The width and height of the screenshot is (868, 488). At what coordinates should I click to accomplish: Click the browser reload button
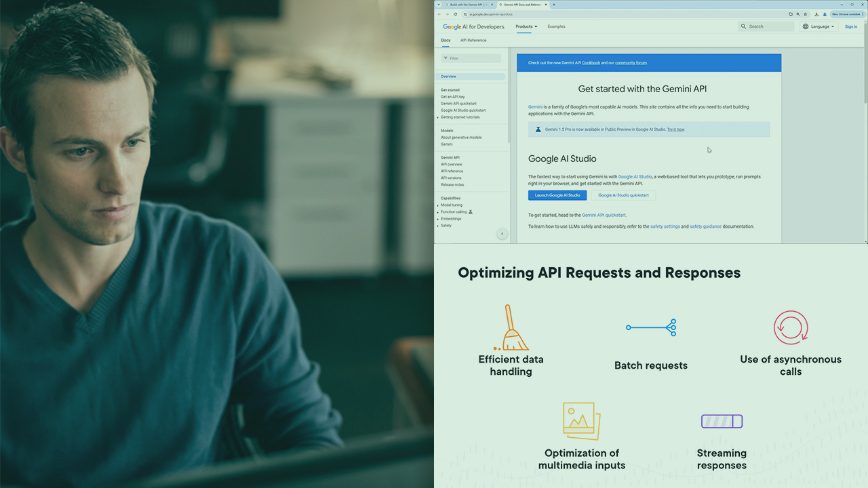coord(455,14)
